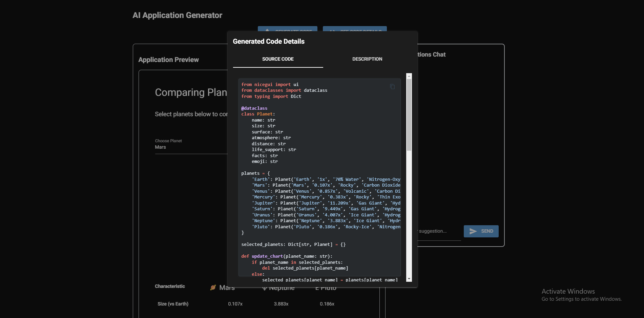
Task: Copy the source code with the copy icon
Action: point(392,87)
